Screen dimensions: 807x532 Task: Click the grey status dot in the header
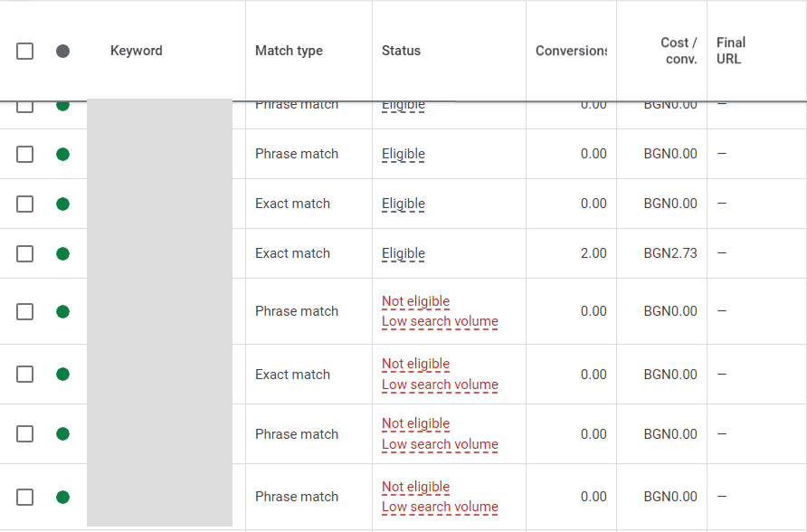62,52
